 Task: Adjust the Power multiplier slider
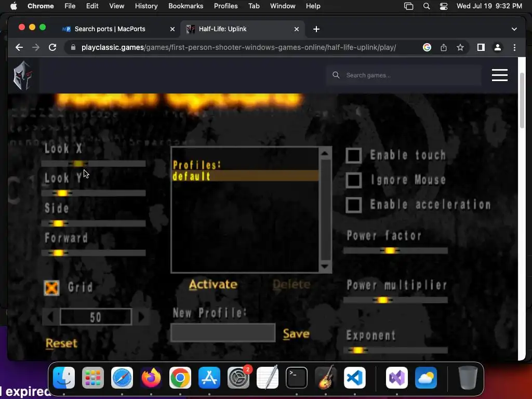(x=395, y=300)
